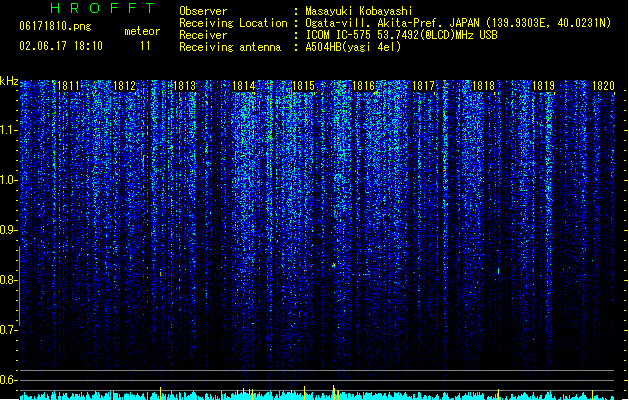Image resolution: width=629 pixels, height=400 pixels.
Task: Click the 1813 time marker
Action: pyautogui.click(x=185, y=85)
